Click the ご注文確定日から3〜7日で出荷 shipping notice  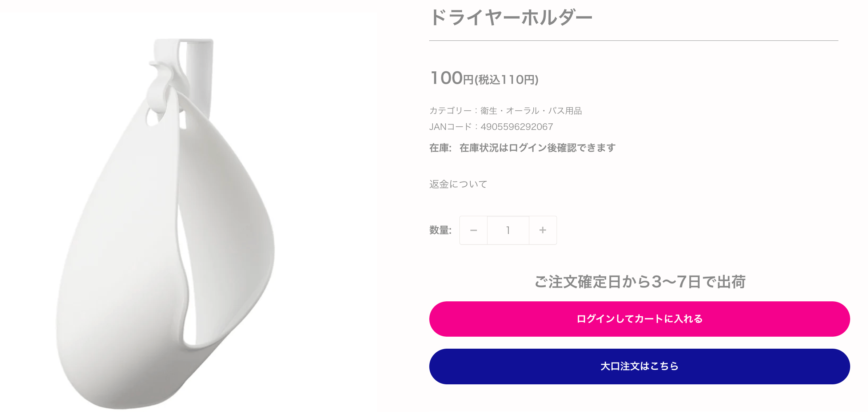640,282
